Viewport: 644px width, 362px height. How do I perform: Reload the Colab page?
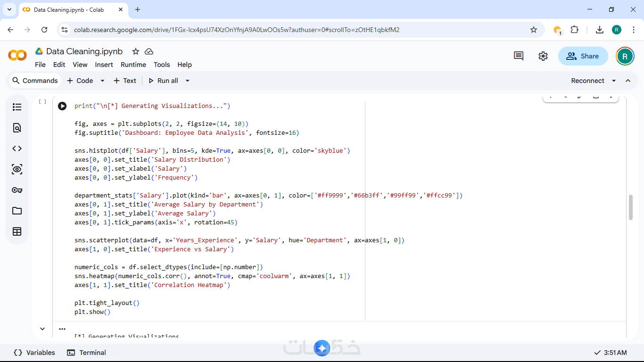point(44,30)
